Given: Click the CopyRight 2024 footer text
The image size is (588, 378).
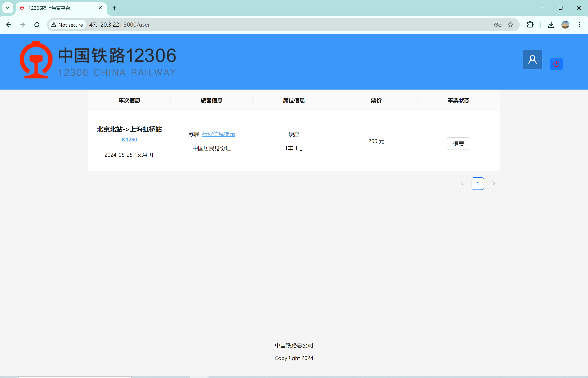Looking at the screenshot, I should [x=294, y=358].
